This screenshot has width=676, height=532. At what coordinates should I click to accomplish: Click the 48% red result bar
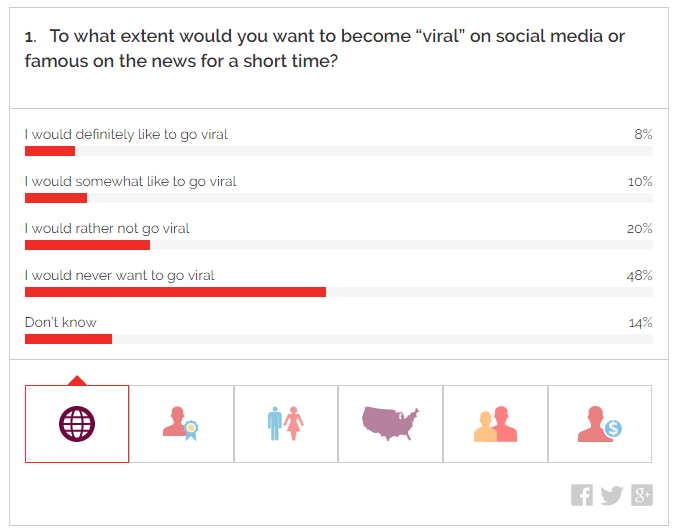pos(175,292)
